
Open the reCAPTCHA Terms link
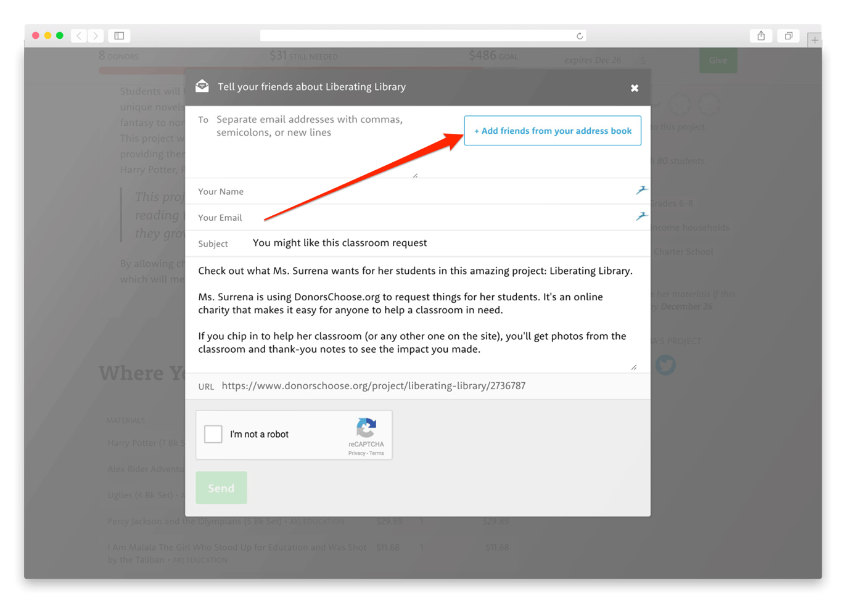[x=377, y=453]
